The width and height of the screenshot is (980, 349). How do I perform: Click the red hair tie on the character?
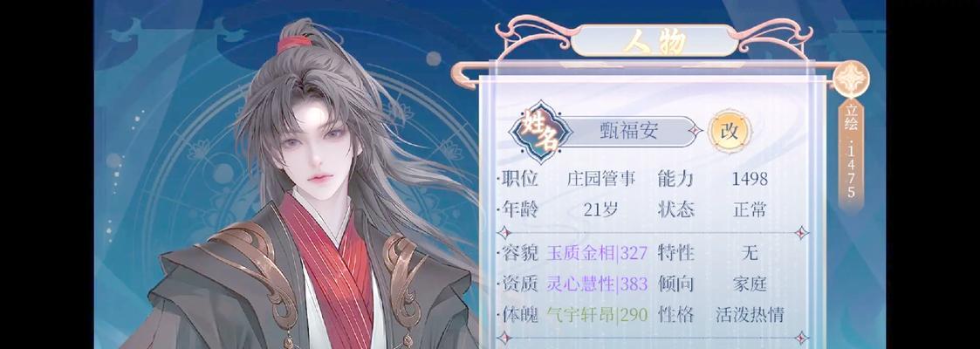[295, 43]
